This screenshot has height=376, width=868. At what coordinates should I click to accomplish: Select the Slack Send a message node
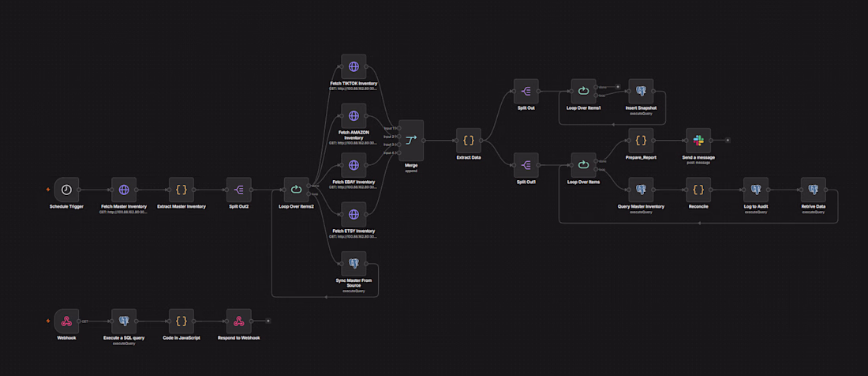(x=698, y=141)
